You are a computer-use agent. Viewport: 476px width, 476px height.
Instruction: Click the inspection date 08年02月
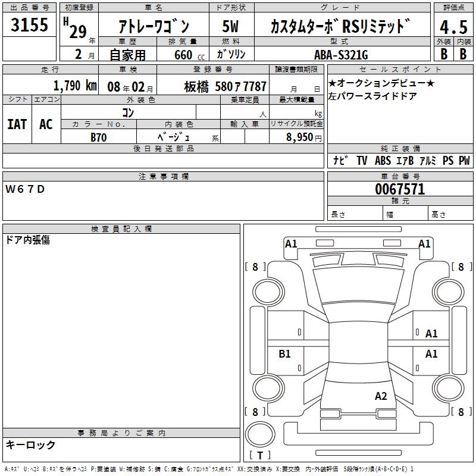(x=130, y=87)
